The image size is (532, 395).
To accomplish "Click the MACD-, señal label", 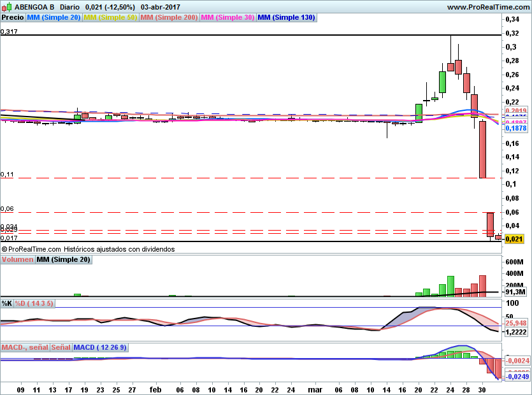I will 25,347.
